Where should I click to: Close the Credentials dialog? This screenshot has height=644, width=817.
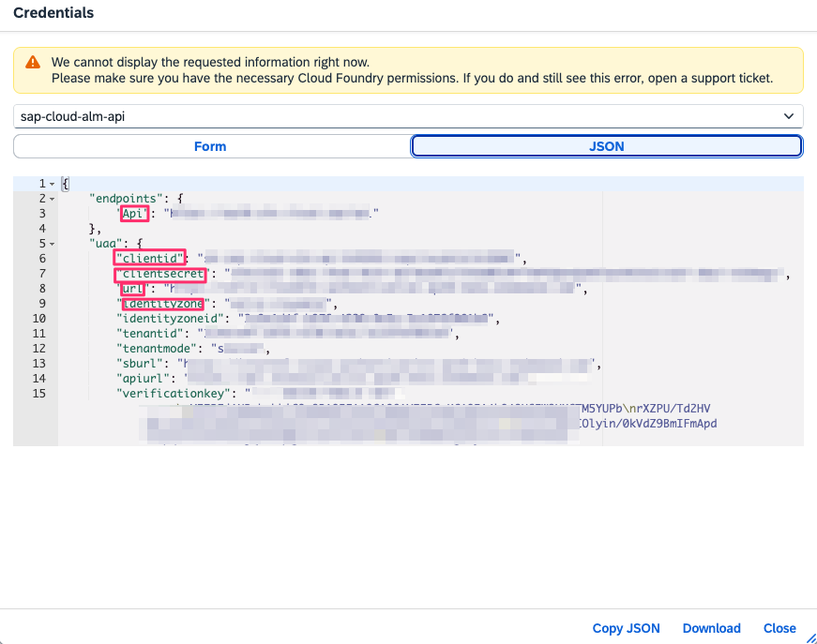(x=779, y=628)
